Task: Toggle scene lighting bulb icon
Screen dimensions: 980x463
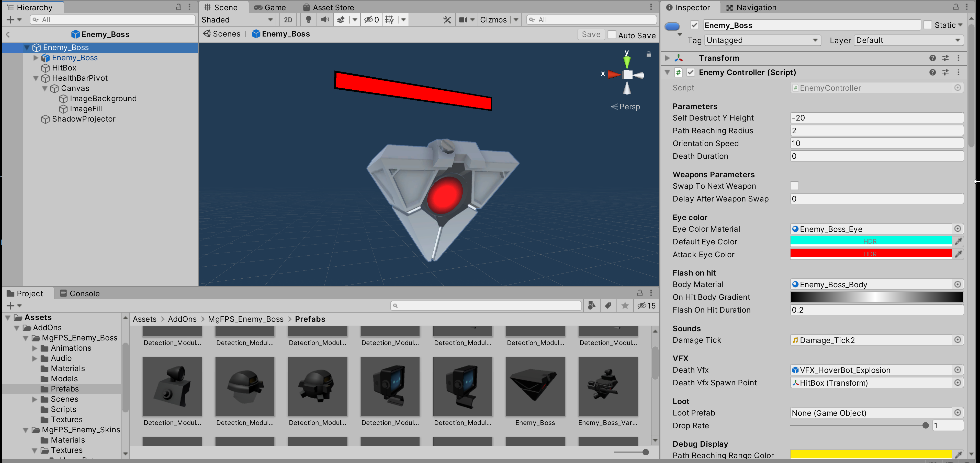Action: coord(309,19)
